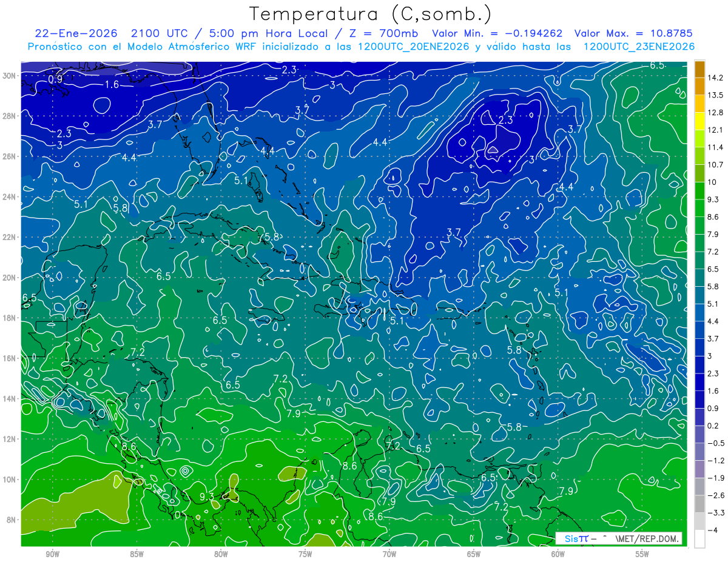The image size is (728, 562).
Task: Click the '55W' longitude axis label
Action: [x=642, y=554]
